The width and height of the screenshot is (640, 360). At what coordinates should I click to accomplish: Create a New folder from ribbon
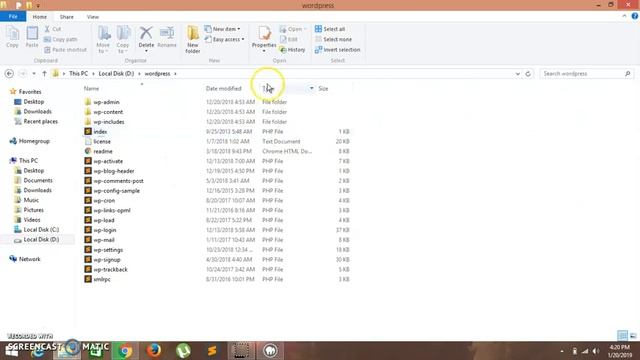pos(193,40)
